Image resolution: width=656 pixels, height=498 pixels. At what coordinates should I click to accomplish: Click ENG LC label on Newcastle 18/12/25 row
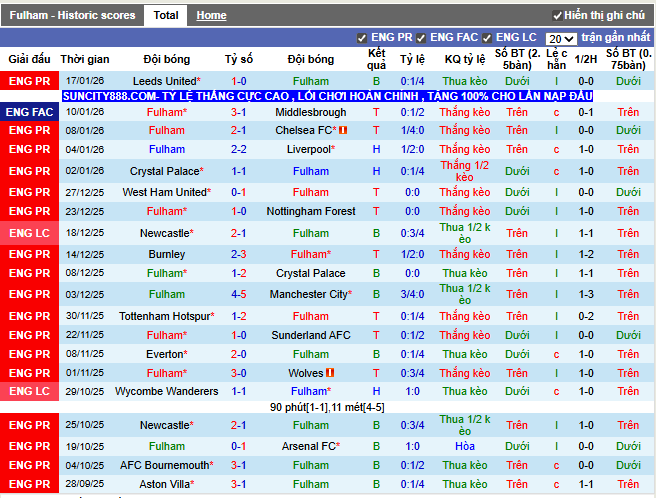pyautogui.click(x=29, y=233)
